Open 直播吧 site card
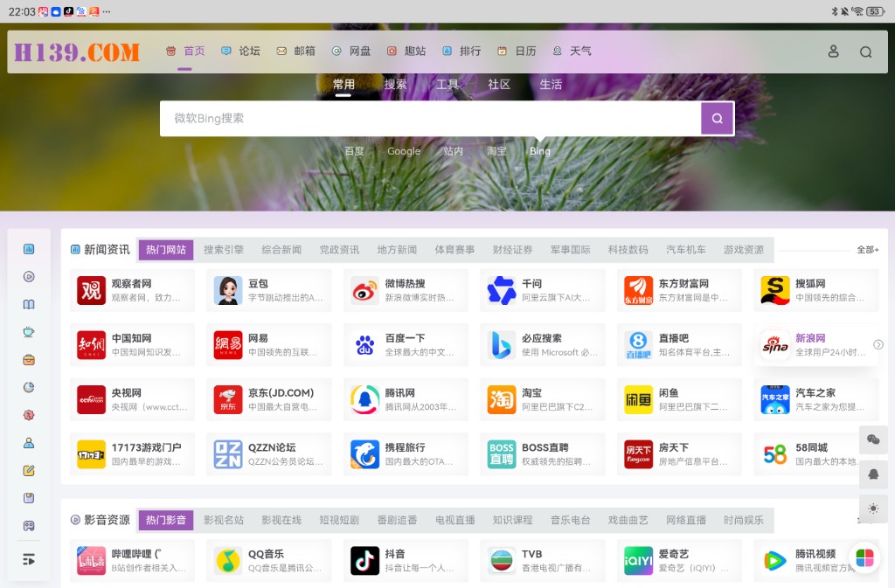This screenshot has width=895, height=588. 680,345
